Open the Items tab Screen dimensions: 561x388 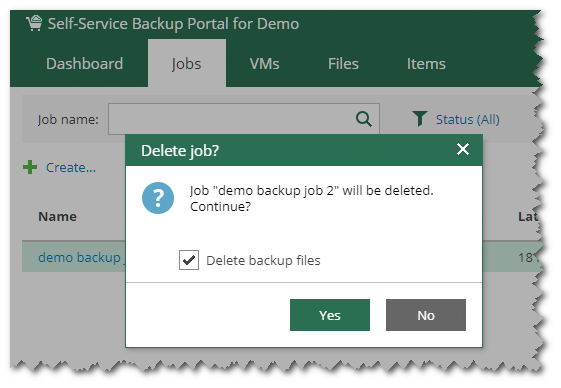coord(426,64)
